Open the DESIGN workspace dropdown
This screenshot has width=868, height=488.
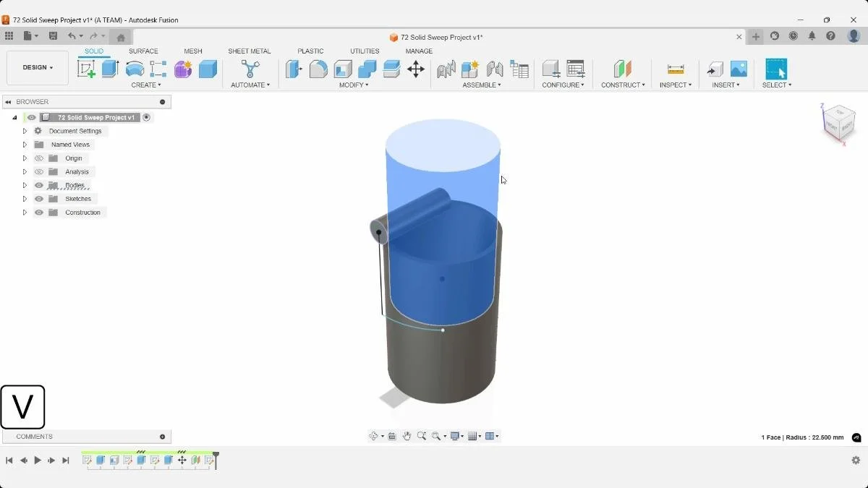pos(38,68)
